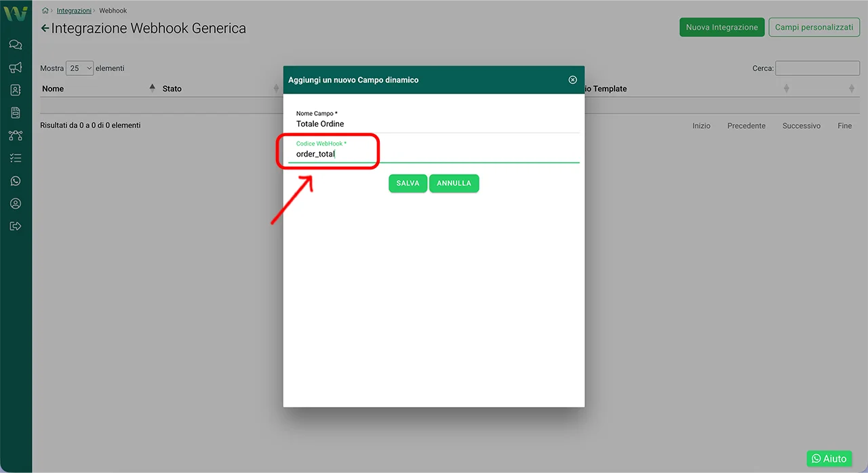Viewport: 868px width, 473px height.
Task: Click the logout icon in sidebar
Action: [x=16, y=226]
